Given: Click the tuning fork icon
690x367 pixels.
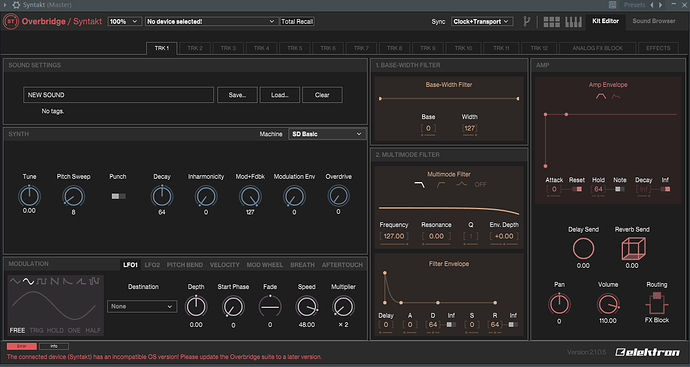Looking at the screenshot, I should (x=526, y=21).
